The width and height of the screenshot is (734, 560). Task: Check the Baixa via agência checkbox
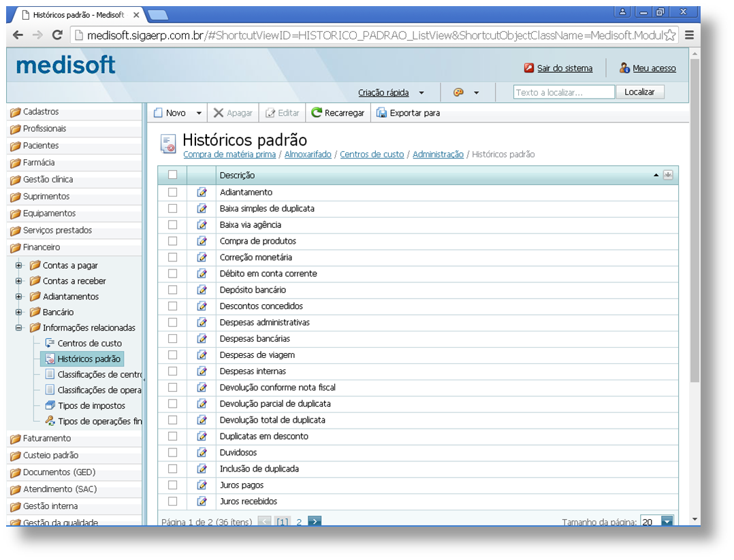click(173, 225)
